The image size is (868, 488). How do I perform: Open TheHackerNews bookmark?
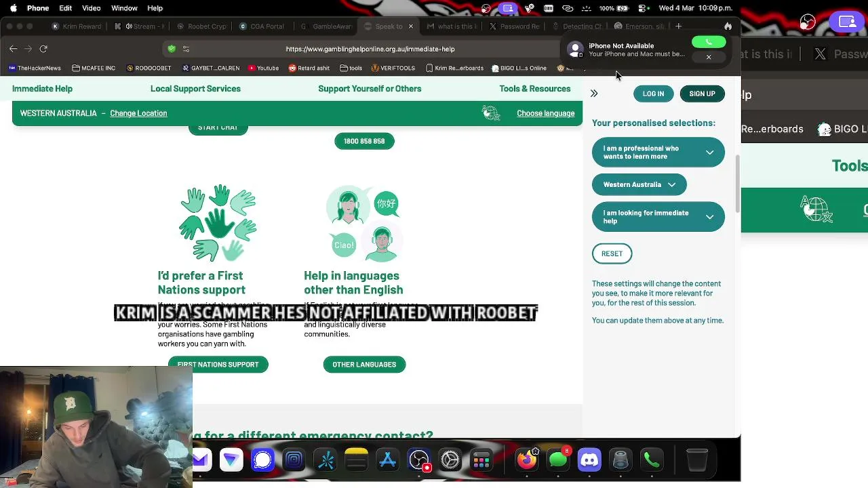(x=35, y=68)
